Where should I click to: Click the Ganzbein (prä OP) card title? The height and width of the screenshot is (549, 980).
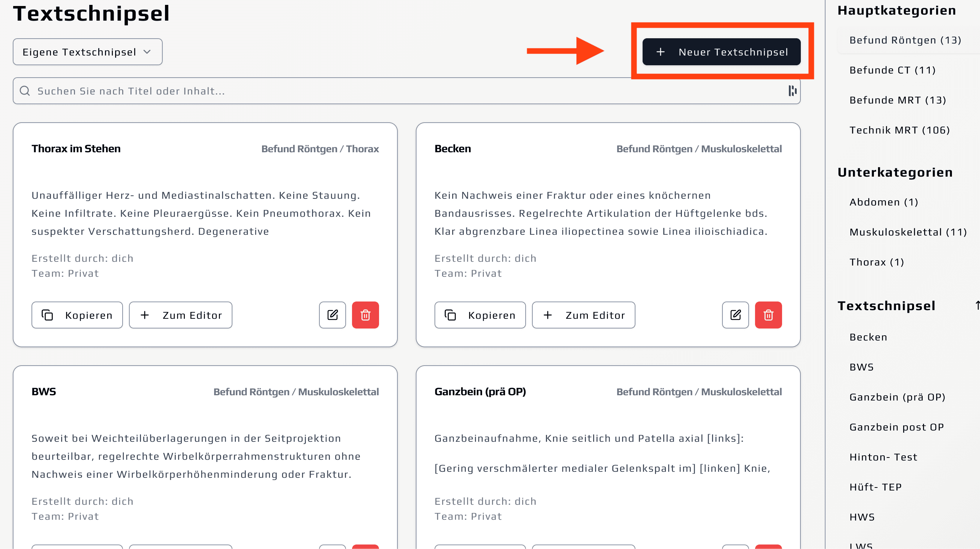click(x=480, y=392)
